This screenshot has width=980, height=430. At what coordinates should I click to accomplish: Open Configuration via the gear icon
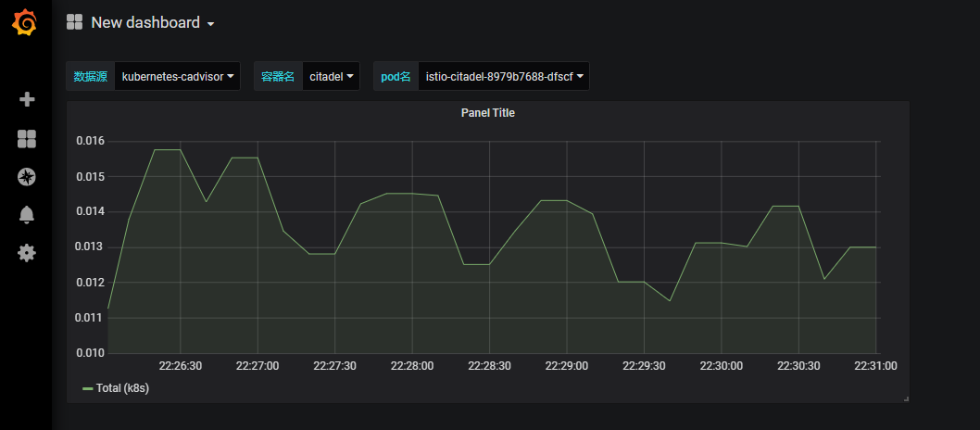(27, 252)
